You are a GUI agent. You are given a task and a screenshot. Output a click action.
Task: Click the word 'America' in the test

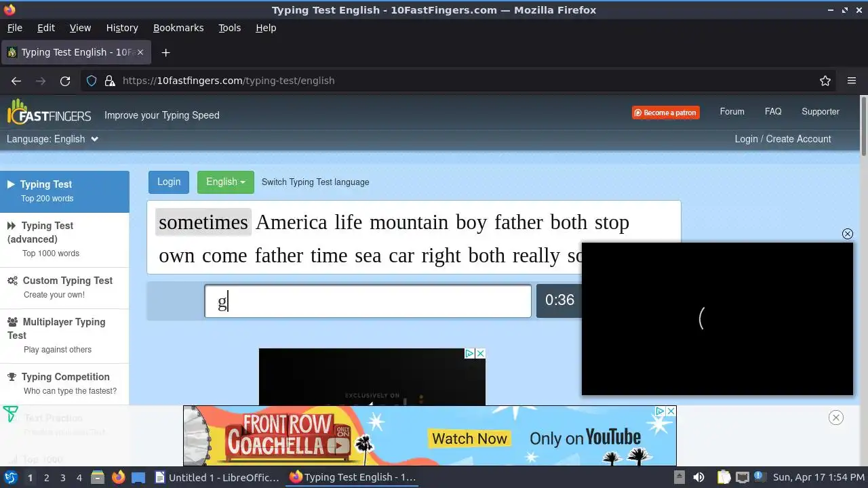[291, 222]
